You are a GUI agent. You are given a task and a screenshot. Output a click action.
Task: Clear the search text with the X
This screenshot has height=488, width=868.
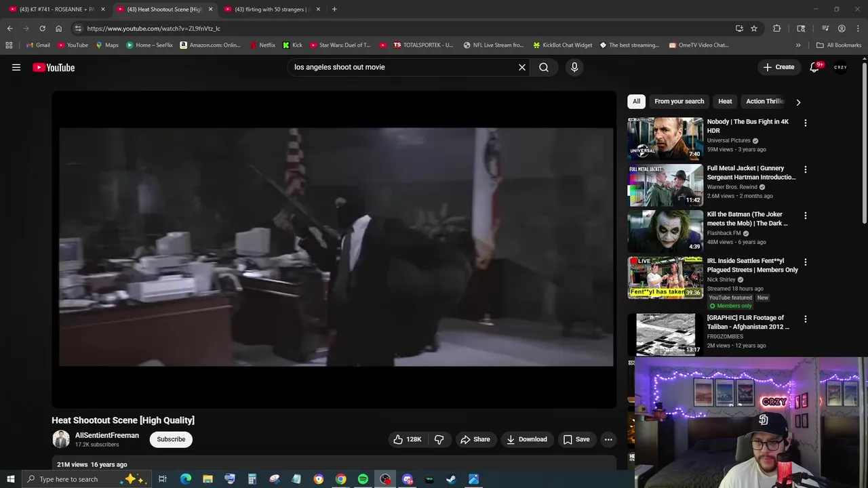click(x=522, y=67)
